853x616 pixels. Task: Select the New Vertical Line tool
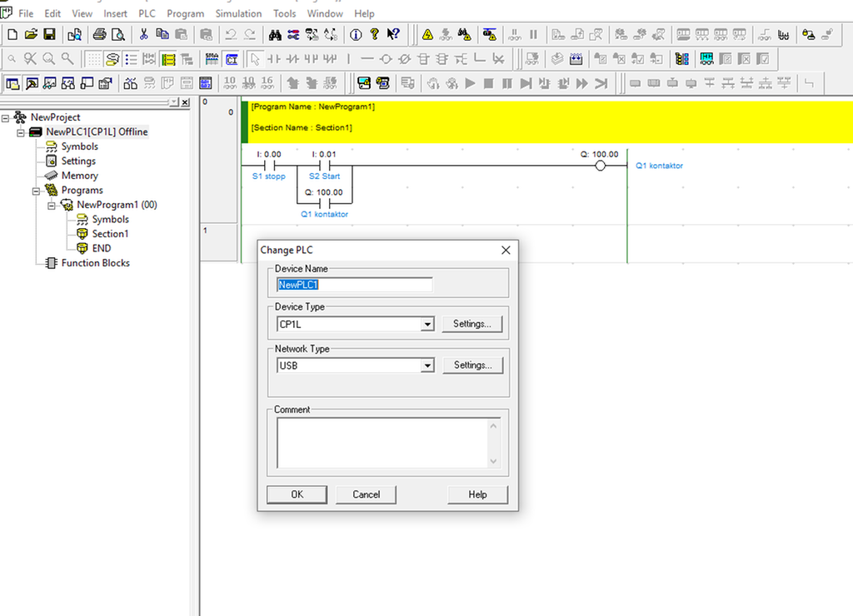[348, 58]
